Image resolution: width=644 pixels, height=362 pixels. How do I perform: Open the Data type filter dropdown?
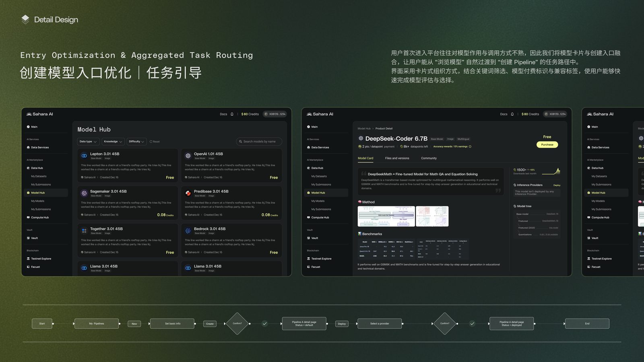88,142
